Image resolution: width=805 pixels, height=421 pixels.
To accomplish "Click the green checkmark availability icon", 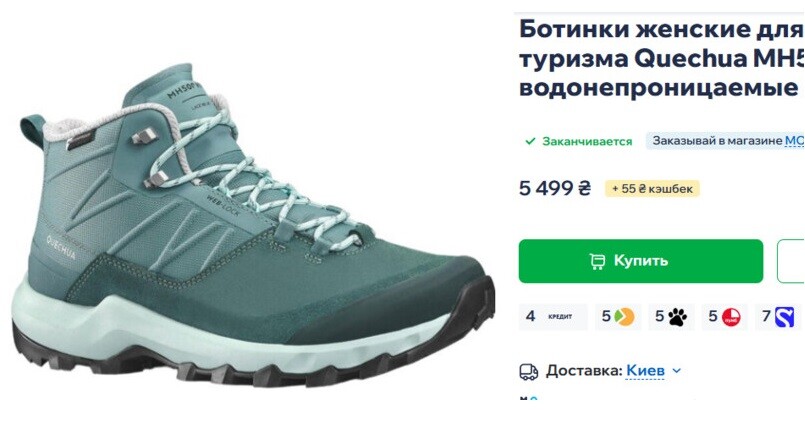I will coord(530,141).
